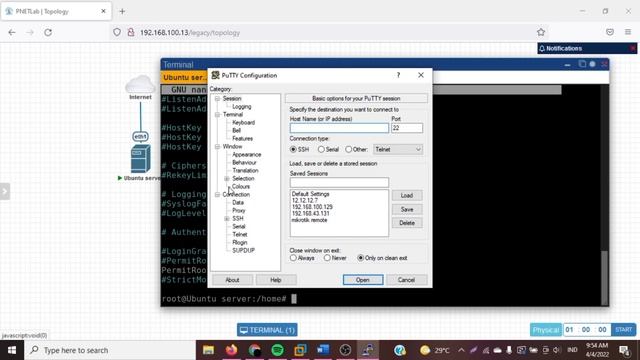Click the About button in PuTTY

click(232, 280)
